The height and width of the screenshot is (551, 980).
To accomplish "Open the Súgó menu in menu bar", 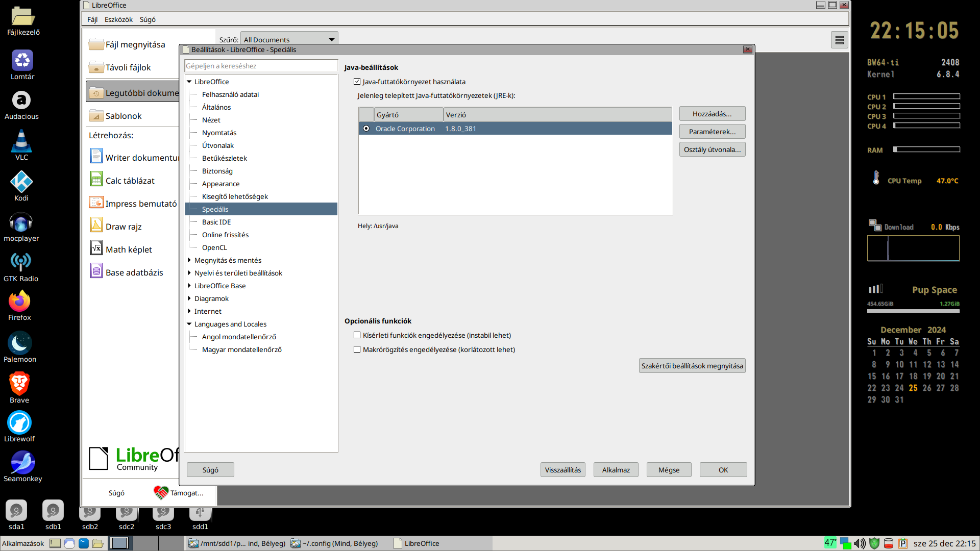I will tap(148, 19).
